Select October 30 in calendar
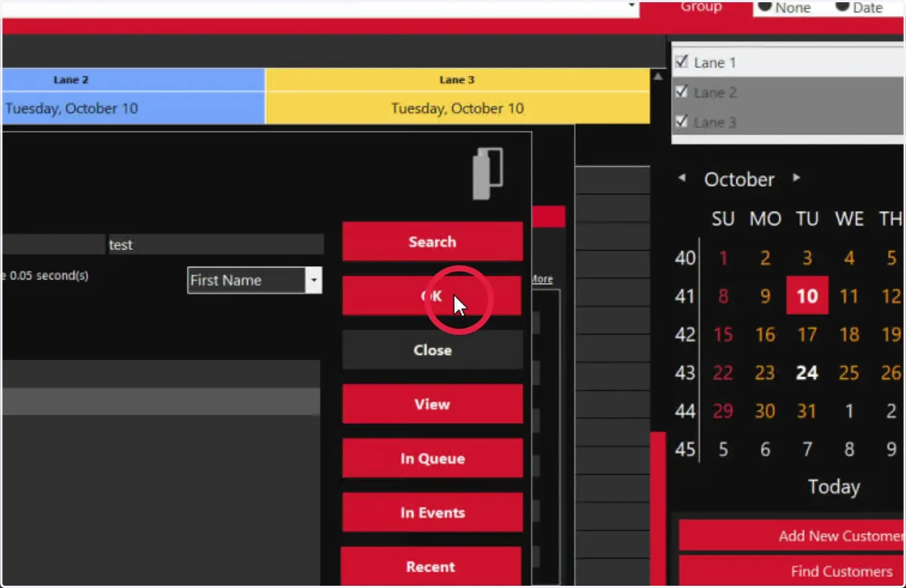The height and width of the screenshot is (588, 906). click(765, 411)
